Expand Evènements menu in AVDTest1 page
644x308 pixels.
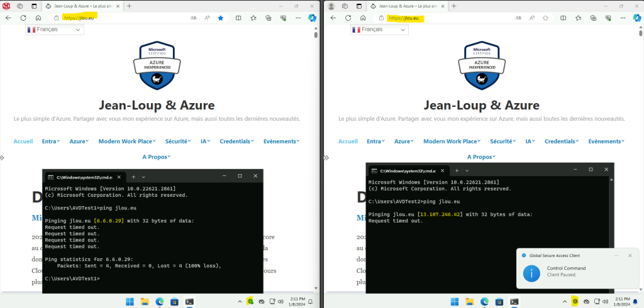[281, 141]
